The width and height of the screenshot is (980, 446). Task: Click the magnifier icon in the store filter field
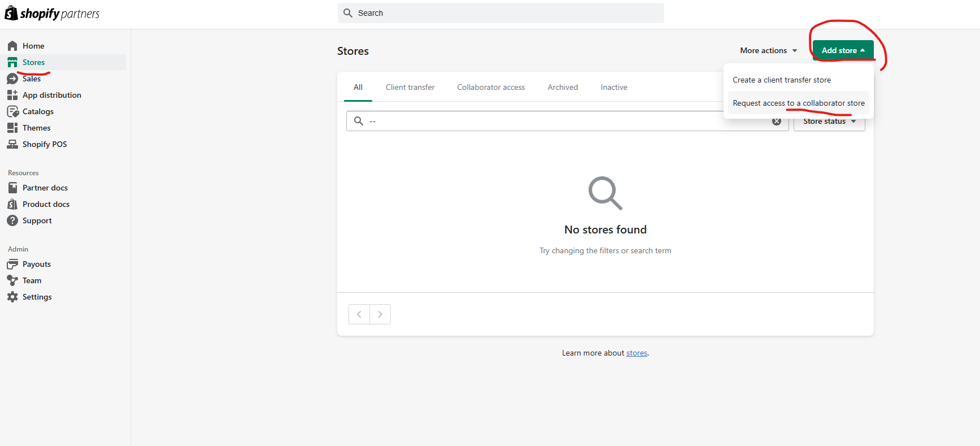[359, 121]
